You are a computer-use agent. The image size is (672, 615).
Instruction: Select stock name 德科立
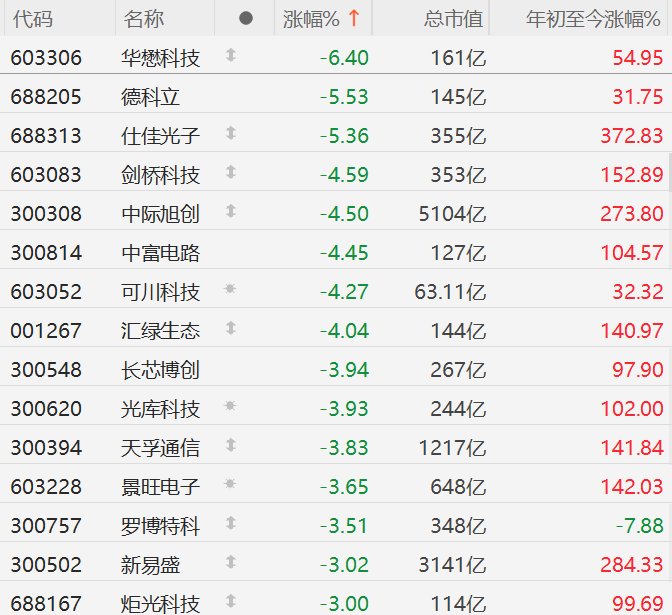150,97
